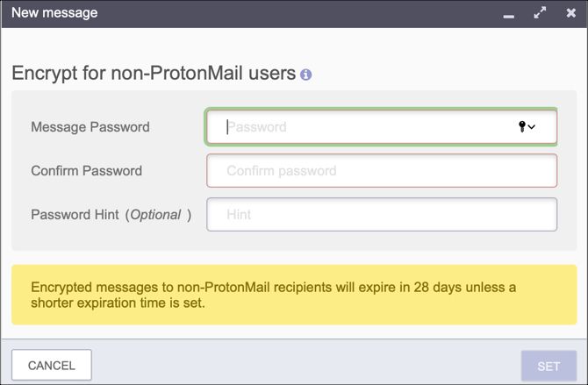Click the "Confirm Password" label

click(86, 171)
